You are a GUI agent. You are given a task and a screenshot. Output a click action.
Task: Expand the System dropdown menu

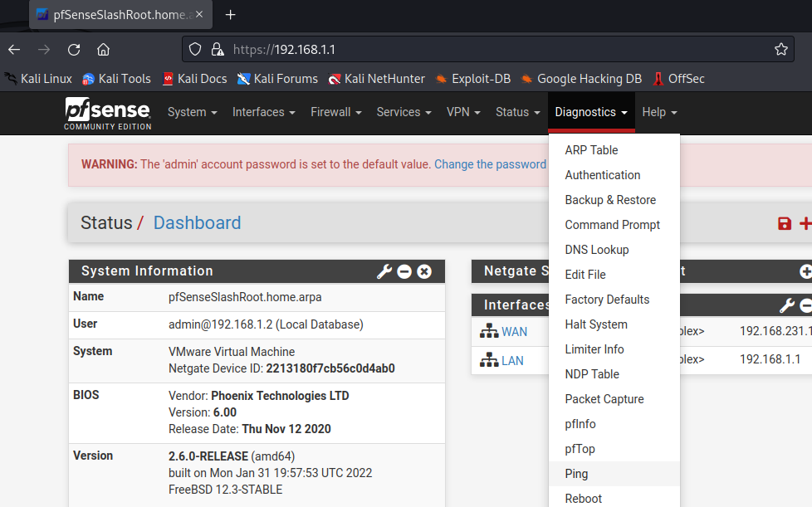pos(192,112)
